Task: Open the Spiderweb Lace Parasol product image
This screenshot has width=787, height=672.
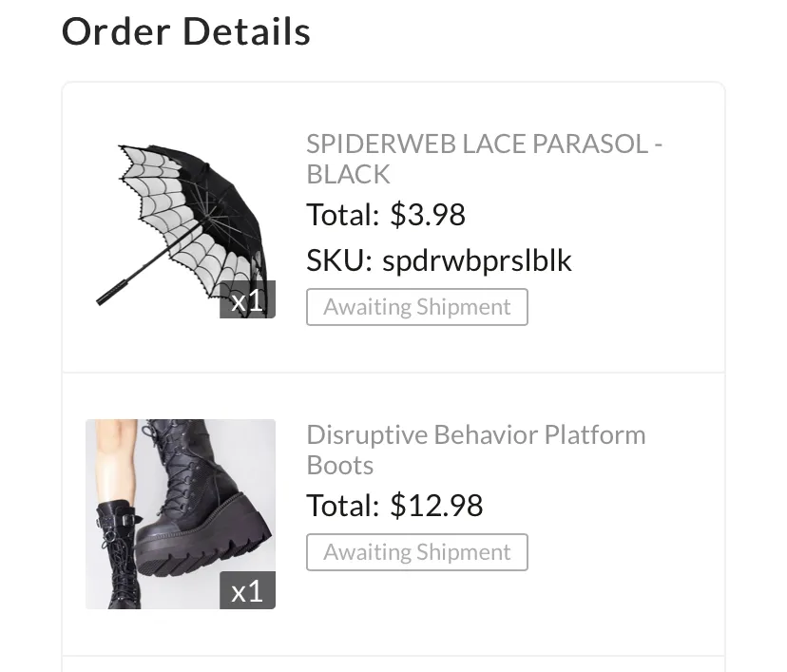Action: 181,223
